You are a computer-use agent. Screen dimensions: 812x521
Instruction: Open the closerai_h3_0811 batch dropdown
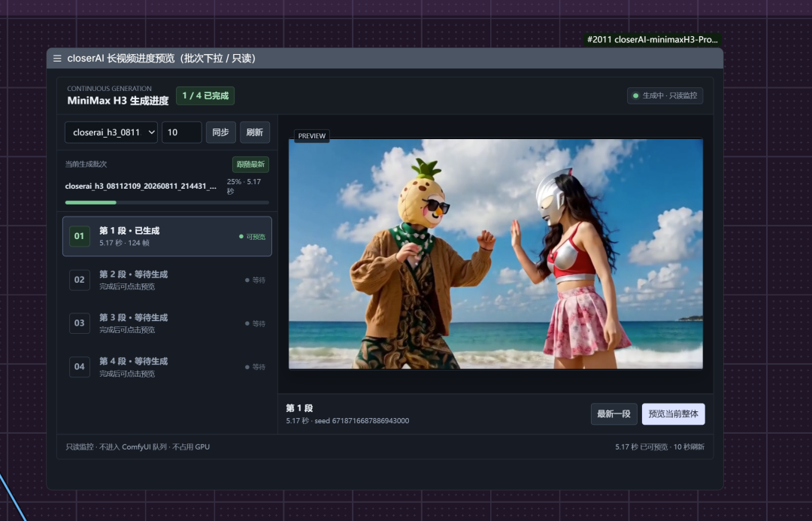[111, 132]
